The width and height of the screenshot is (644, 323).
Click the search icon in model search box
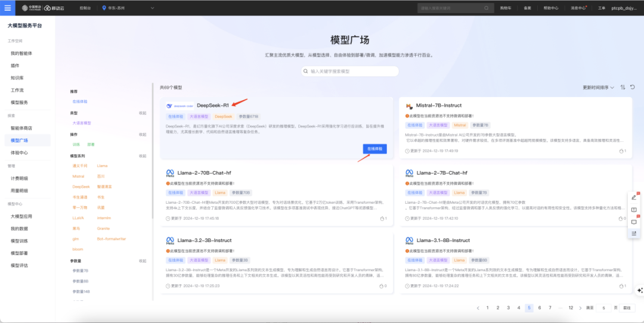click(305, 71)
